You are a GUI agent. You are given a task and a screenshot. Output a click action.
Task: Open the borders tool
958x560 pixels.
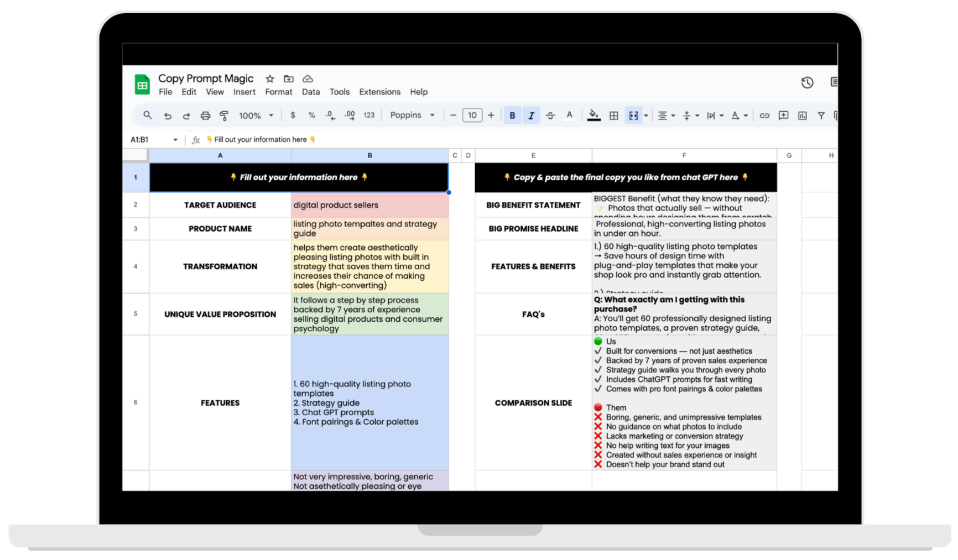point(613,116)
